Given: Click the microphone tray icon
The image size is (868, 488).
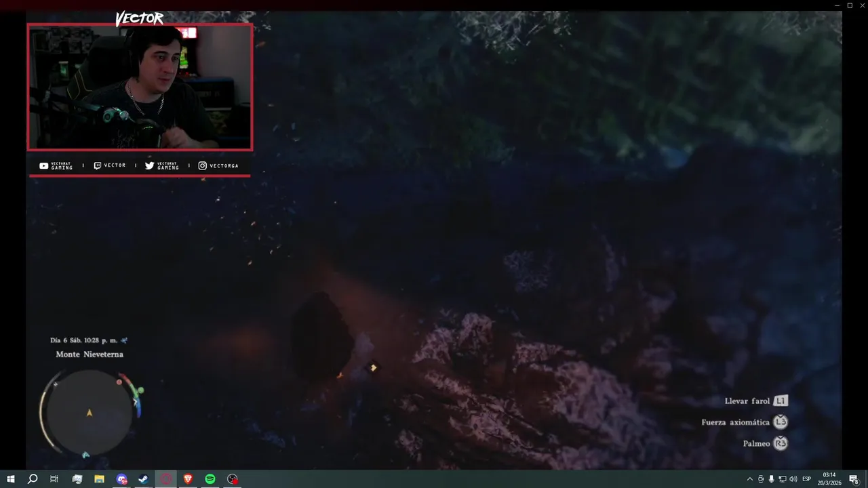Looking at the screenshot, I should 771,479.
